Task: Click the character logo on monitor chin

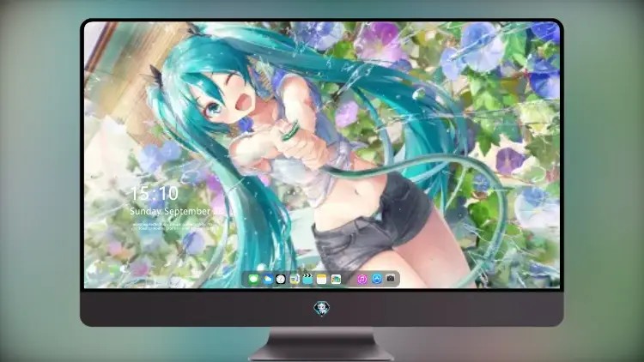Action: pos(322,308)
